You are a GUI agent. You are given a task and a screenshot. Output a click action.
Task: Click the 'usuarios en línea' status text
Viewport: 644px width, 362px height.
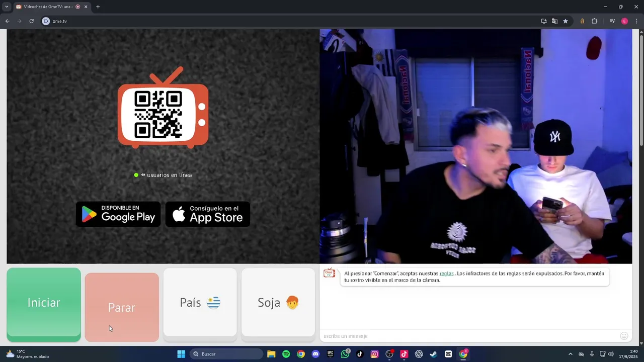pos(169,175)
